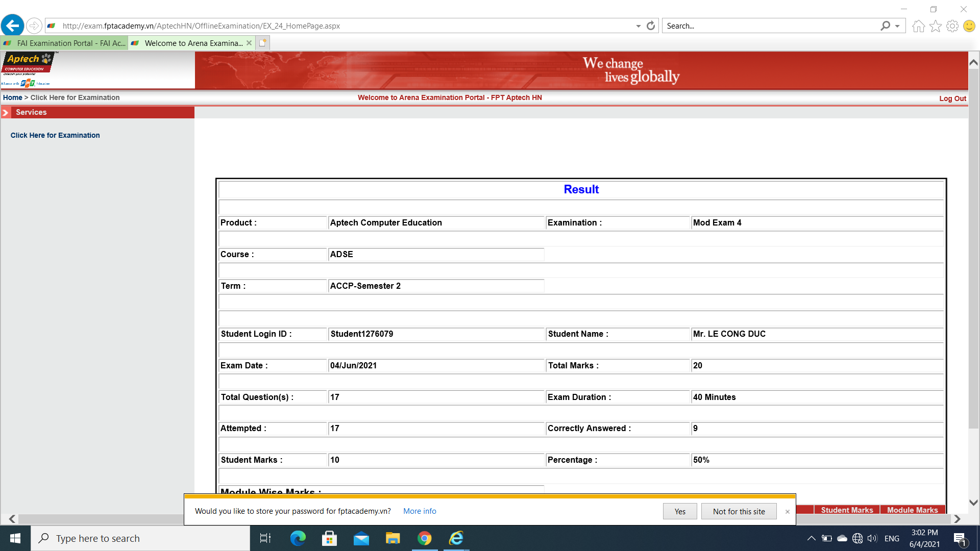Viewport: 980px width, 551px height.
Task: Open More info password link
Action: tap(420, 511)
